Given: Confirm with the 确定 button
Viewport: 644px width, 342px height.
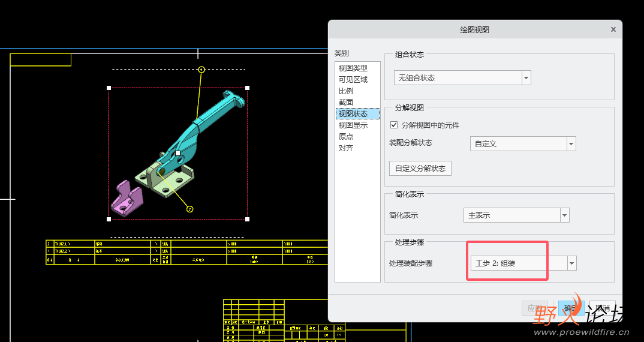Looking at the screenshot, I should (571, 308).
